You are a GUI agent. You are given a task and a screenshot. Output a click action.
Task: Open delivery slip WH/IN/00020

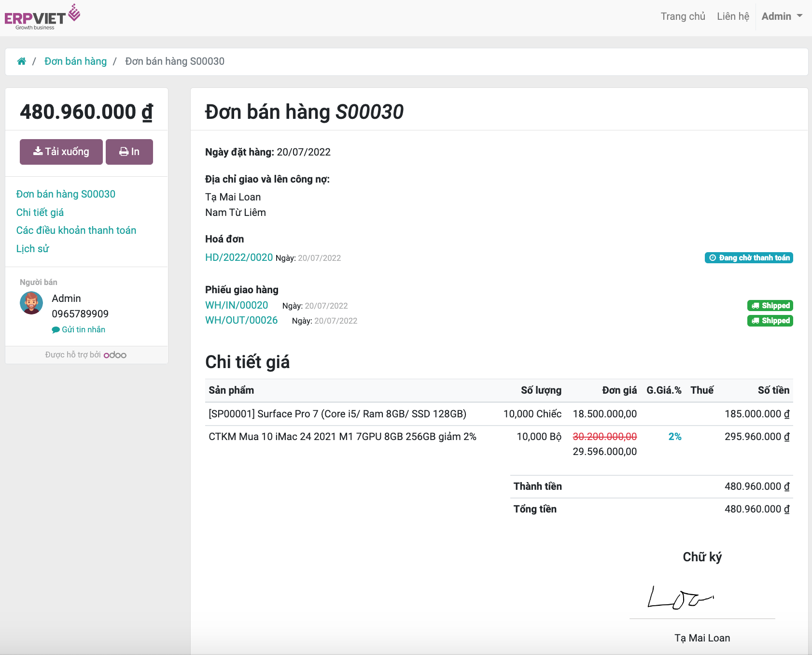point(237,305)
